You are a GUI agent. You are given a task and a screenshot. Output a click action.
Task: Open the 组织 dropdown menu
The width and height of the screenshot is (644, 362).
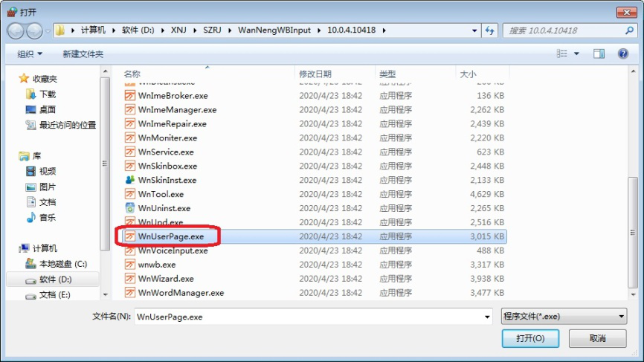[30, 54]
